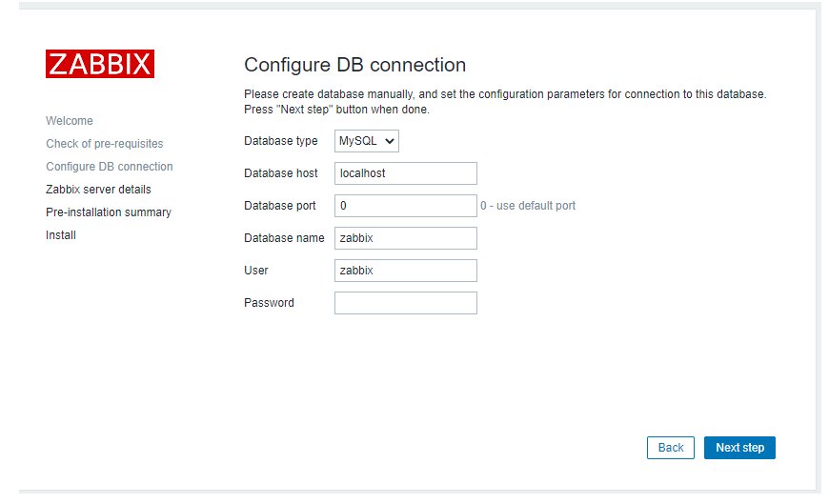Click the Password label text
The width and height of the screenshot is (829, 504).
tap(269, 303)
